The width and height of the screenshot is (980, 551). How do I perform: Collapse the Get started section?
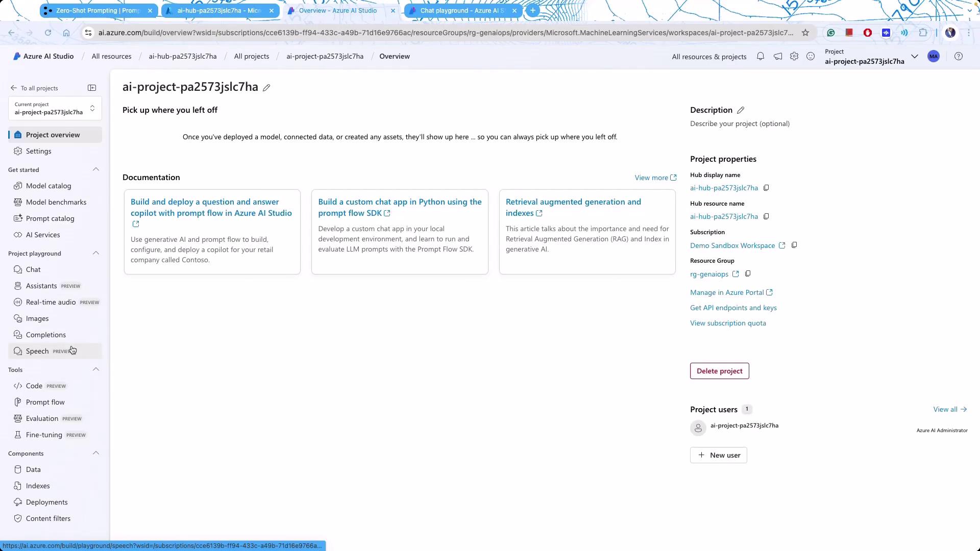(96, 169)
